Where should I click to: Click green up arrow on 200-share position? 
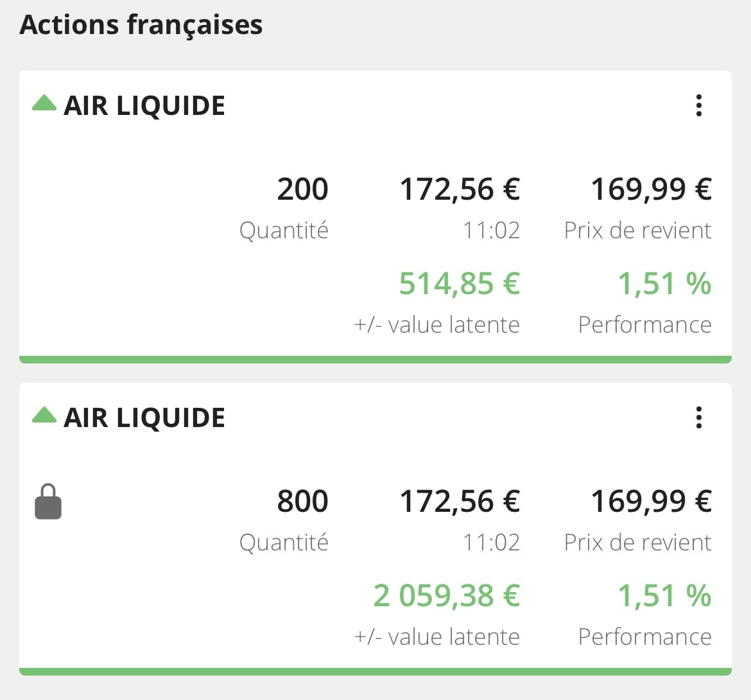(x=44, y=103)
